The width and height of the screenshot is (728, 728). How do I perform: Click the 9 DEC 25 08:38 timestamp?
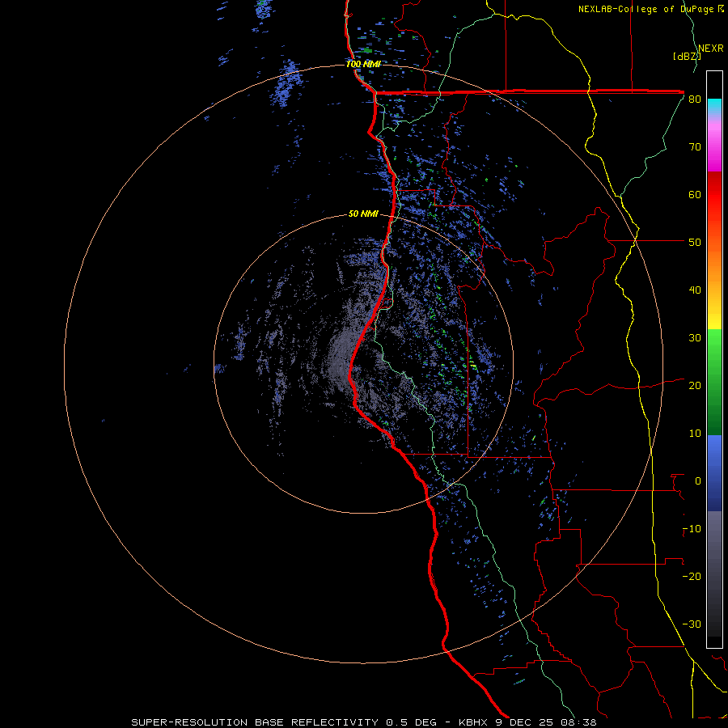pyautogui.click(x=547, y=722)
